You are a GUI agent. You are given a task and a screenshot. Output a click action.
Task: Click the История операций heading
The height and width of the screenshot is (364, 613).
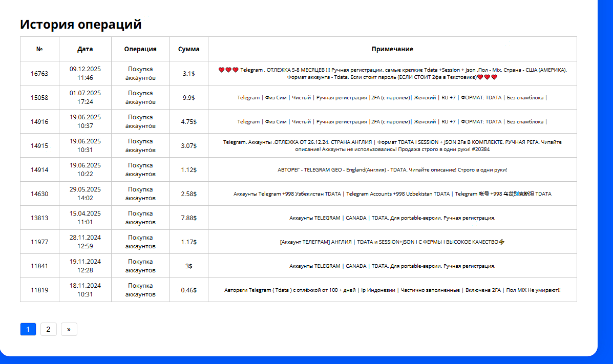tap(81, 24)
